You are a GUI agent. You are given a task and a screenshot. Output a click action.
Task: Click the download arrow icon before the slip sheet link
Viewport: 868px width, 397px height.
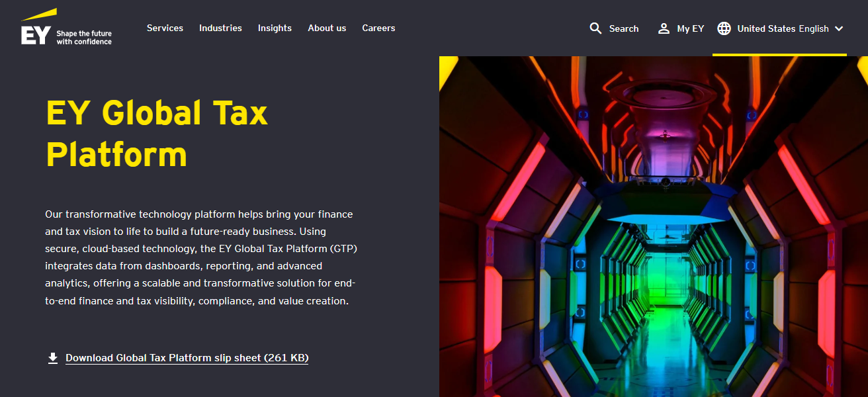pyautogui.click(x=52, y=357)
